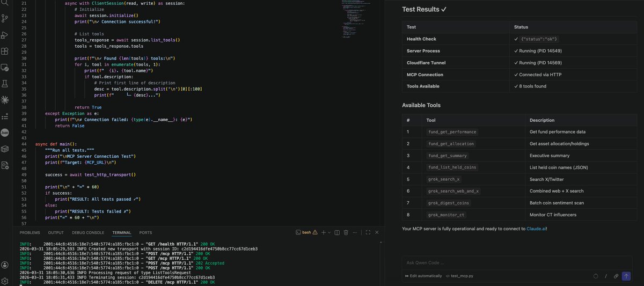This screenshot has height=286, width=644.
Task: Switch to the DEBUG CONSOLE tab
Action: [88, 232]
